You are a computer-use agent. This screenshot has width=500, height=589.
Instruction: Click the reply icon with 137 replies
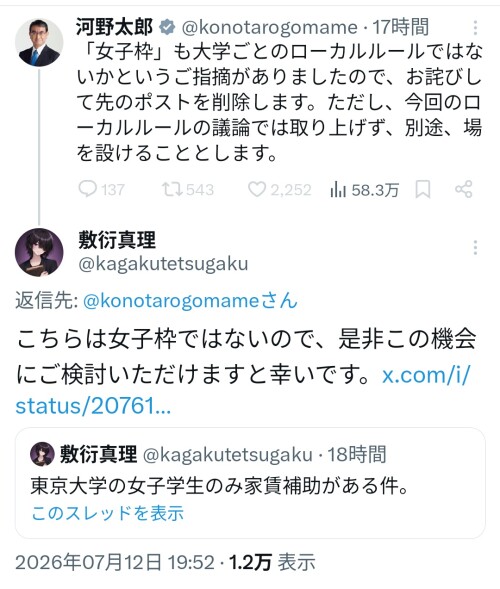click(88, 189)
